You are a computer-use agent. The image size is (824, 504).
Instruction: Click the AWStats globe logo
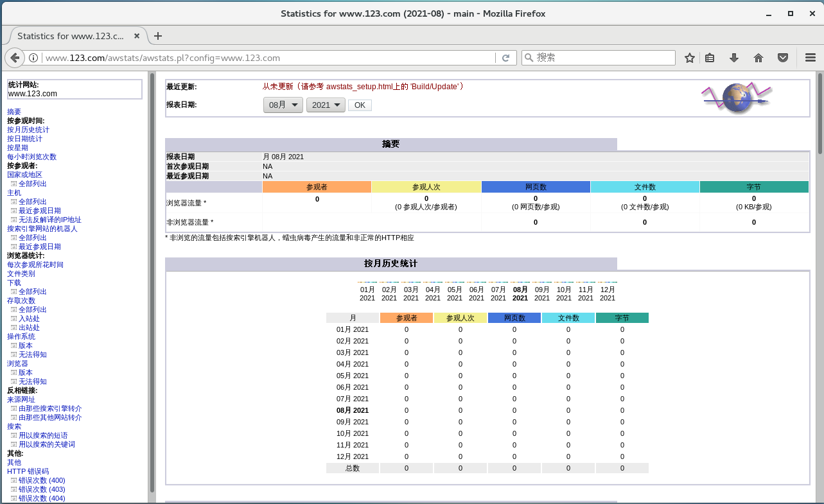[x=736, y=98]
